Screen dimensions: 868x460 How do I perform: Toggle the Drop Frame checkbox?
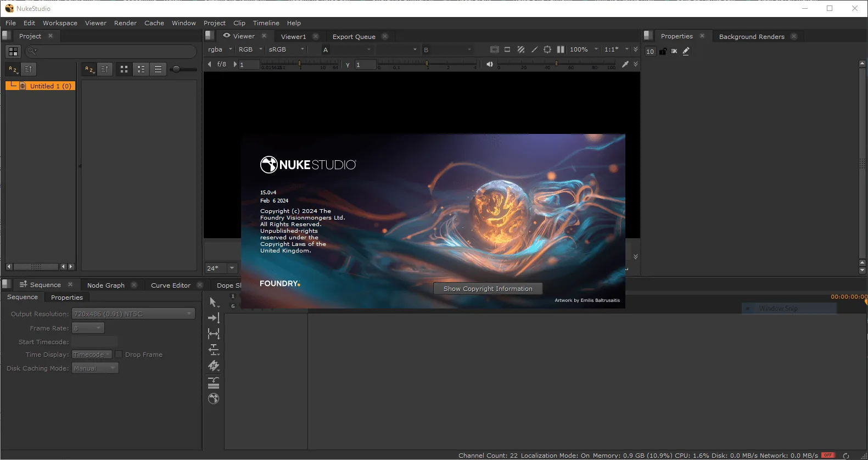(x=119, y=355)
